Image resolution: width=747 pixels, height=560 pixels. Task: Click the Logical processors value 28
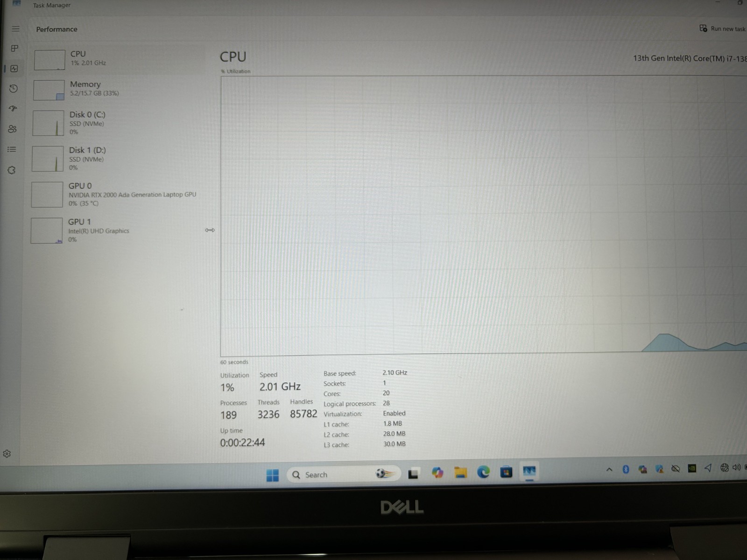386,403
